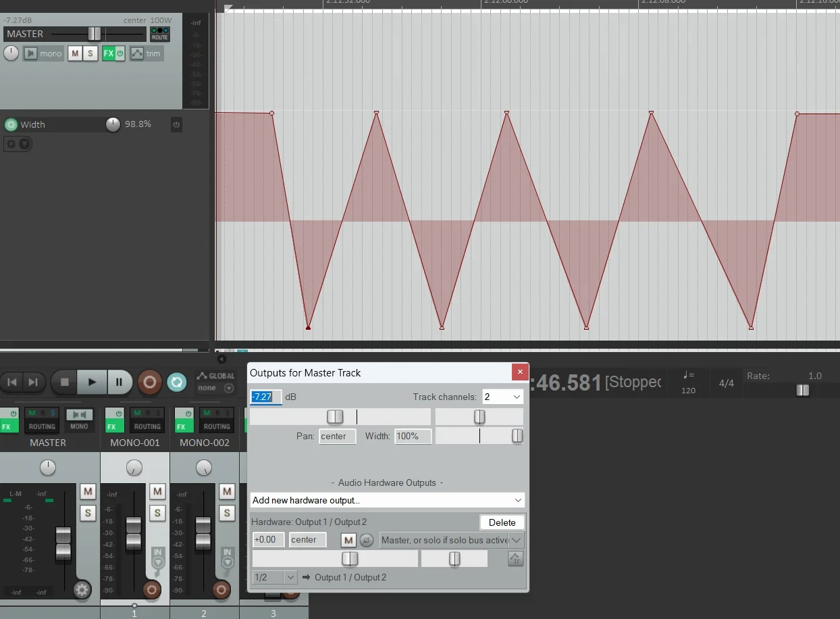Viewport: 840px width, 619px height.
Task: Open the Track channels dropdown
Action: (x=503, y=397)
